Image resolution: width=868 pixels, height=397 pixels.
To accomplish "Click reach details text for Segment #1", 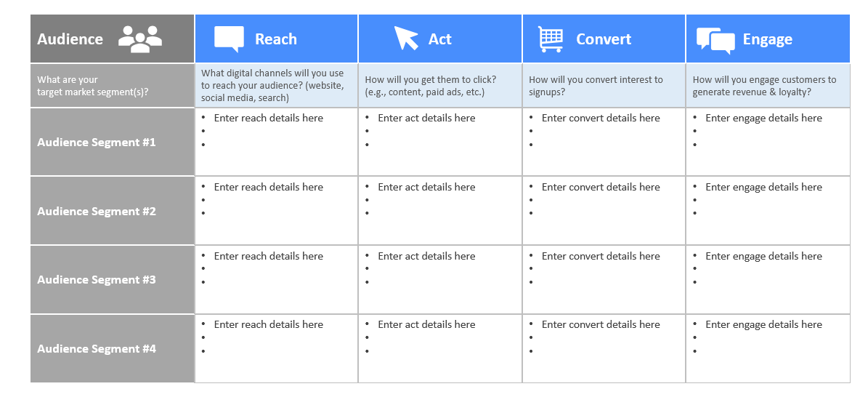I will click(x=268, y=118).
